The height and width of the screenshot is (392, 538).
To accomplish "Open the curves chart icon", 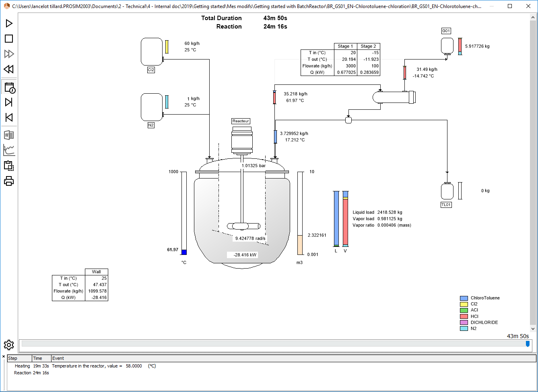I will click(9, 150).
